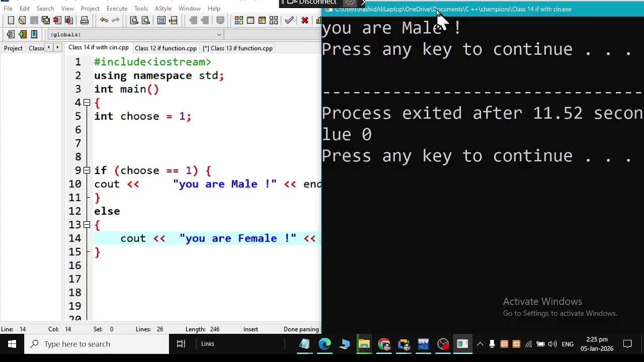Click the green plus icon in second toolbar
Screen dimensions: 644x362
click(23, 34)
